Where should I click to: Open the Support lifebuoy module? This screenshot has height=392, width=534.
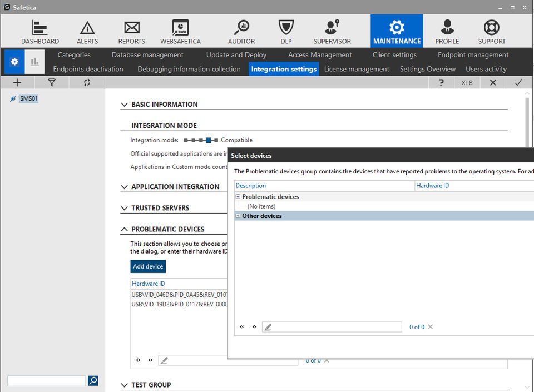(492, 32)
